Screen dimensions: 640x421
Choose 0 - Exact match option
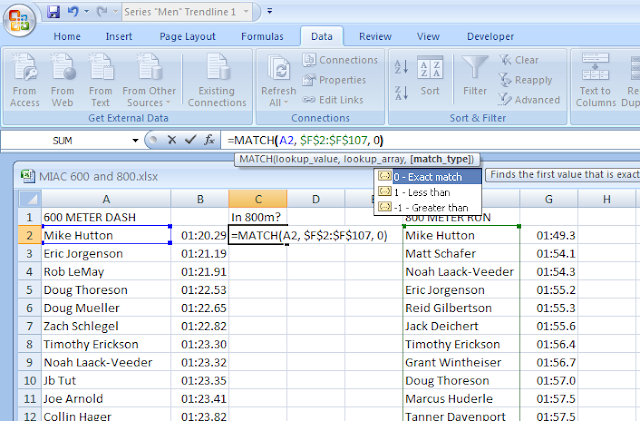[428, 177]
